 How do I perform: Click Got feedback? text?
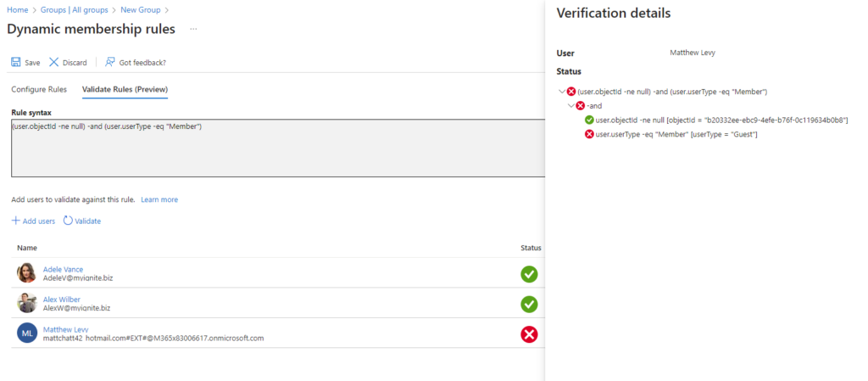point(142,63)
